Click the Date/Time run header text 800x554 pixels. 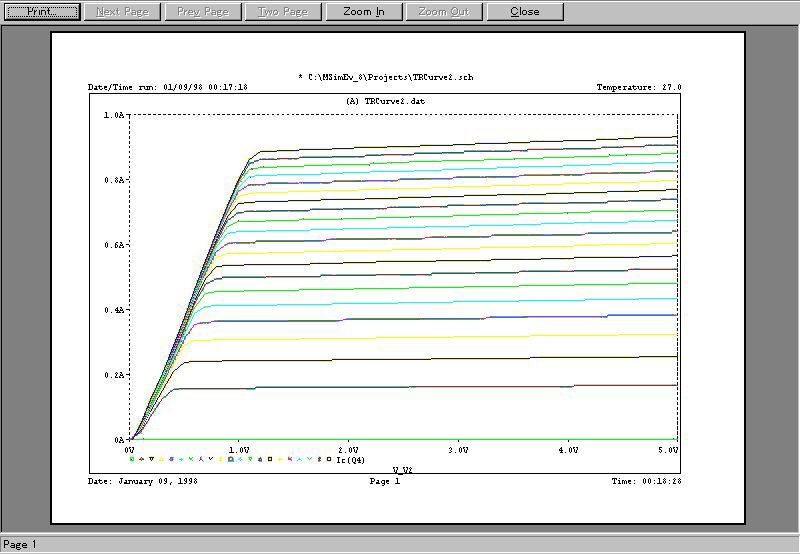pos(168,88)
